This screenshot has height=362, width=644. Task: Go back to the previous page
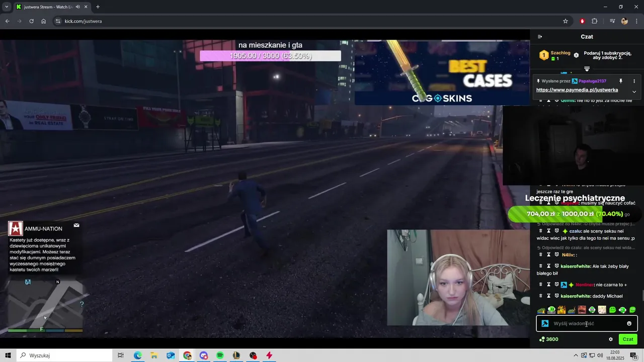[7, 21]
